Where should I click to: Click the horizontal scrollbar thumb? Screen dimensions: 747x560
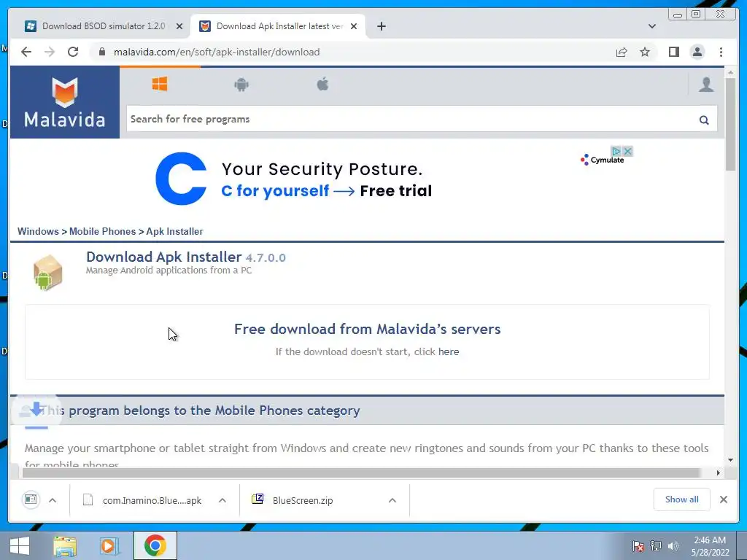pos(361,472)
